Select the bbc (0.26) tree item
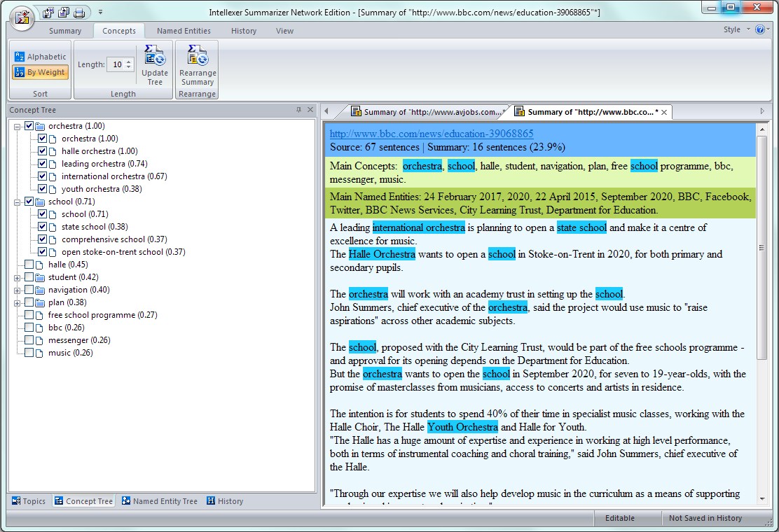The height and width of the screenshot is (532, 779). tap(66, 328)
